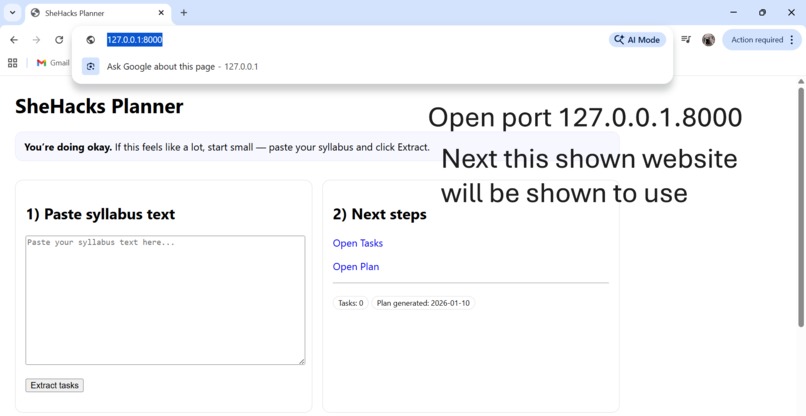Viewport: 806px width, 416px height.
Task: Open the Open Tasks link
Action: click(358, 243)
